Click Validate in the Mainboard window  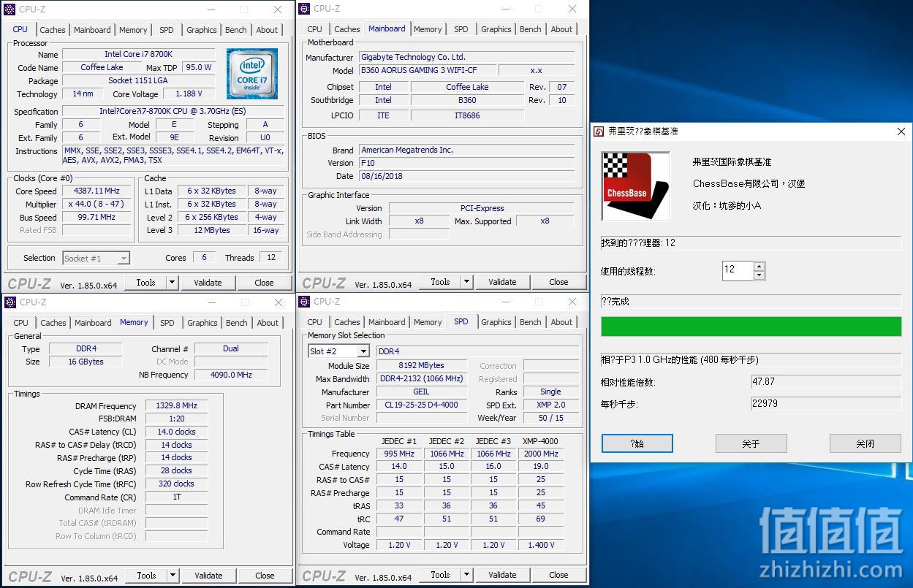click(x=502, y=282)
